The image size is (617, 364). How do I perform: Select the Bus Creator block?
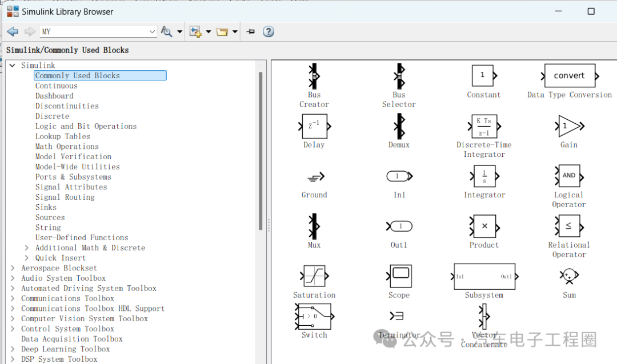(x=314, y=76)
